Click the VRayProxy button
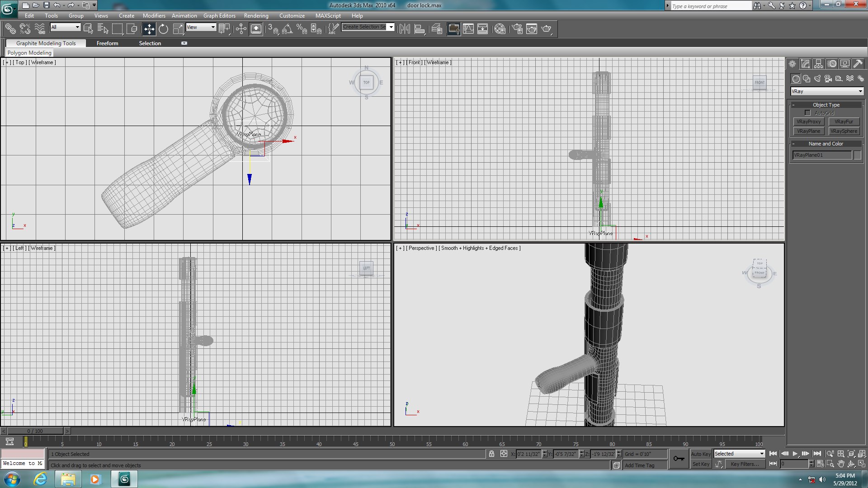 click(808, 122)
